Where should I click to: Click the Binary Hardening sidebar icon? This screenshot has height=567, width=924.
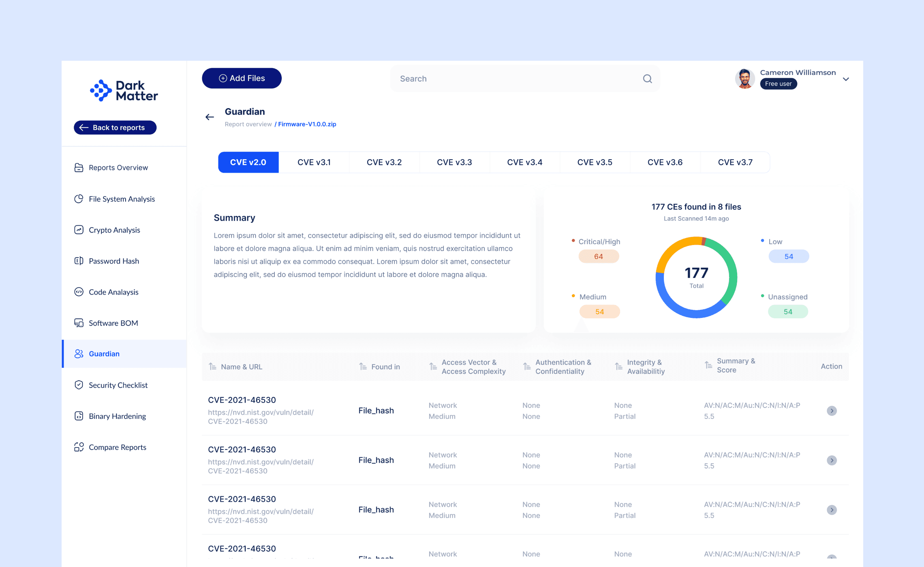[x=79, y=416]
